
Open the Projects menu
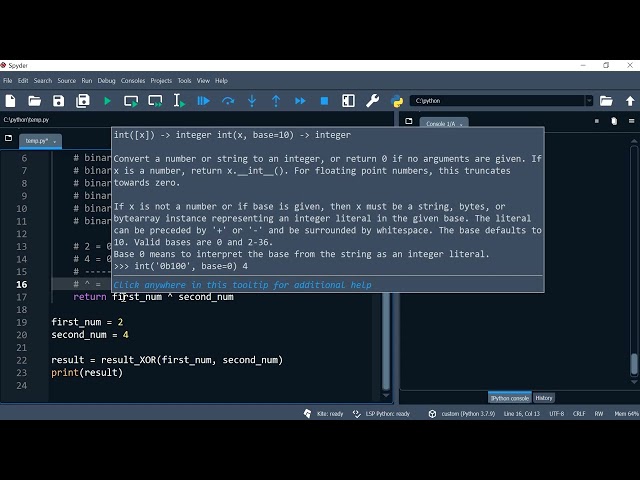(161, 81)
